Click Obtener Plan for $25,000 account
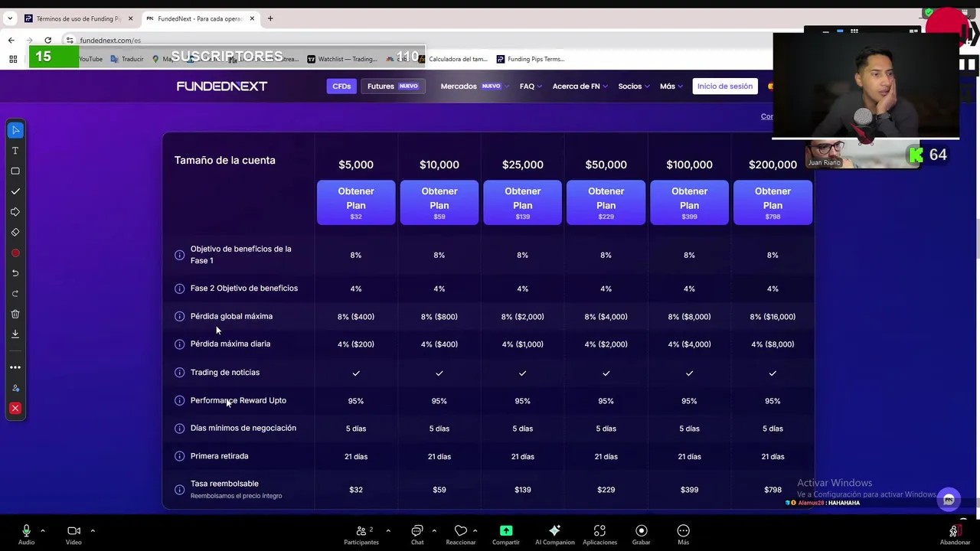Screen dimensions: 980x551 (x=523, y=203)
